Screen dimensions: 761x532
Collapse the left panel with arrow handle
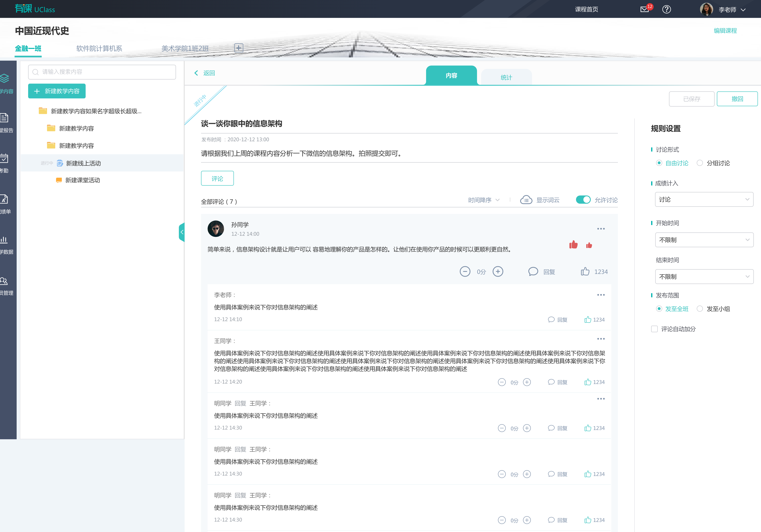point(182,232)
